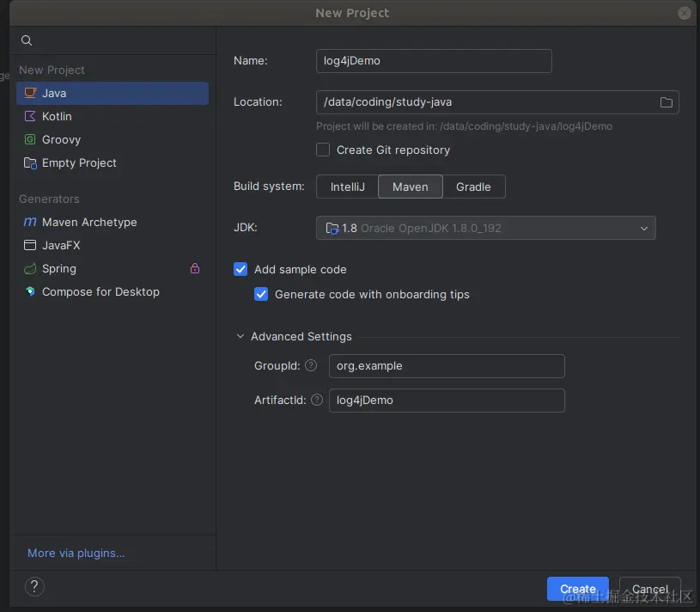Uncheck Generate code with onboarding tips
The width and height of the screenshot is (700, 612).
pos(261,294)
